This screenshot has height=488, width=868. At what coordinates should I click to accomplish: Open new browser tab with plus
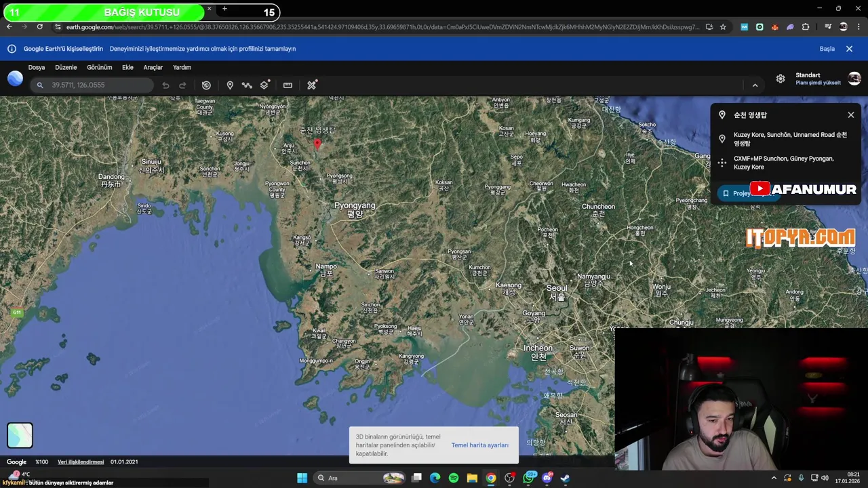[224, 9]
